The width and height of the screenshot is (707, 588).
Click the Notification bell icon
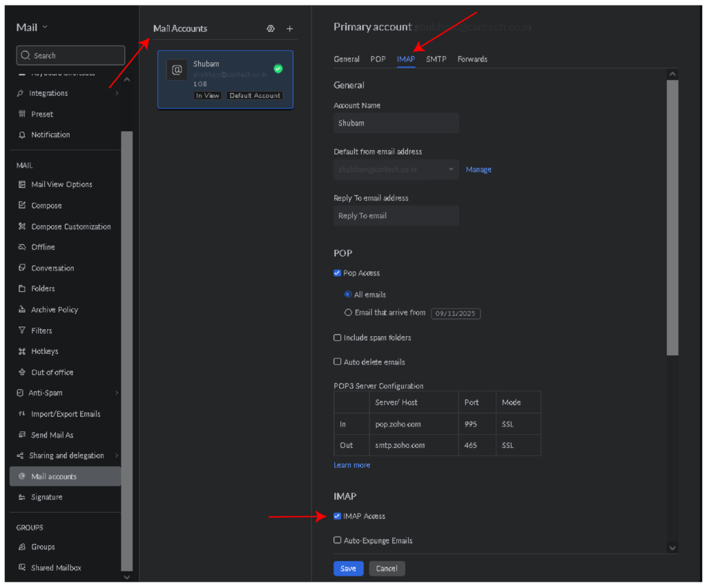(x=22, y=135)
